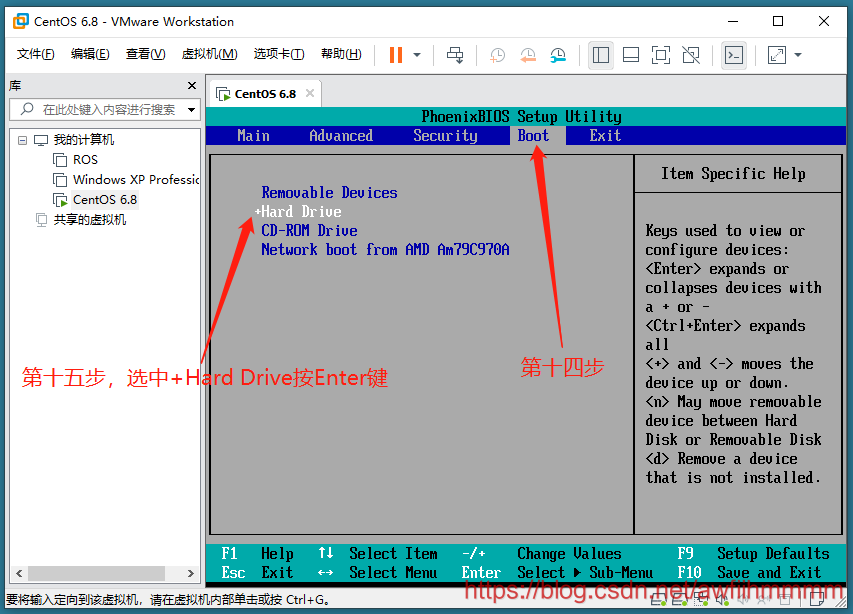This screenshot has height=614, width=853.
Task: Select the ROS virtual machine
Action: coord(85,160)
